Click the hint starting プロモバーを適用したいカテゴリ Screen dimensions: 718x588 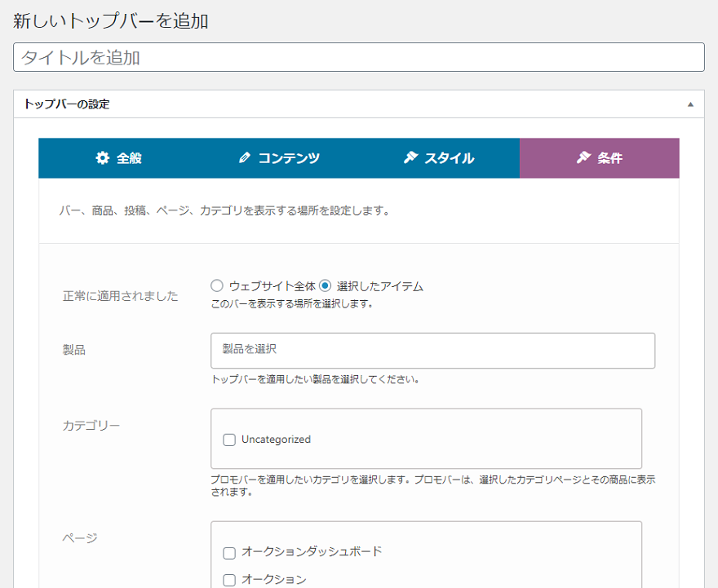[432, 486]
